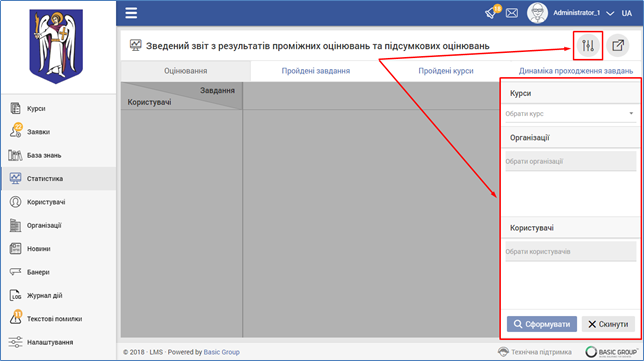Click the Обрати користувачів field

[570, 251]
